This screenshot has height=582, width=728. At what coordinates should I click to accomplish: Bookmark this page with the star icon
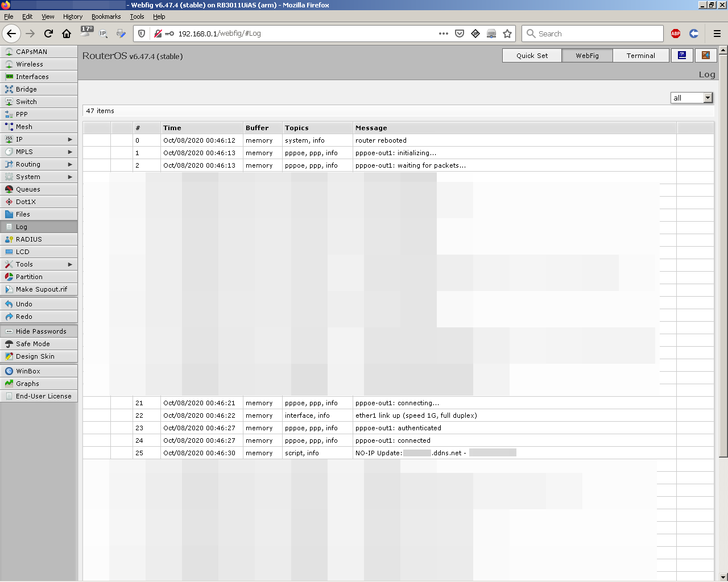(507, 34)
